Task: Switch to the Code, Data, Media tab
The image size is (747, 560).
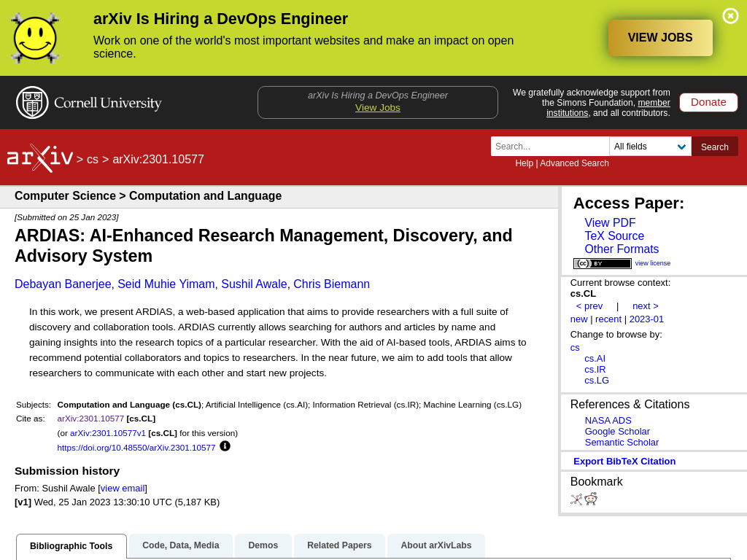Action: click(181, 545)
